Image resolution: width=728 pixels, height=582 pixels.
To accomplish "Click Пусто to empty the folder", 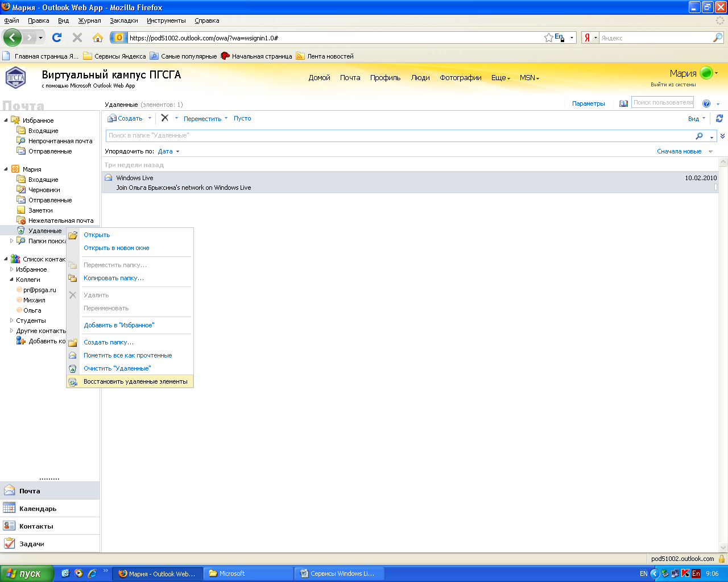I will pyautogui.click(x=242, y=118).
